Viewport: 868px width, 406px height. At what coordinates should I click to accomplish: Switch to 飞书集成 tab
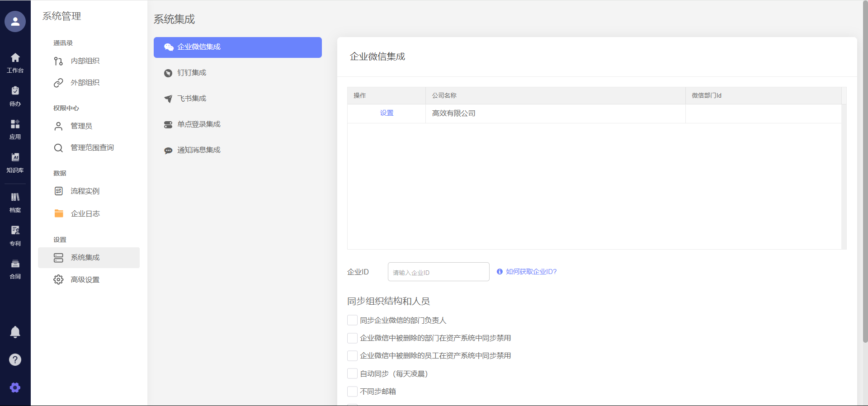point(192,99)
